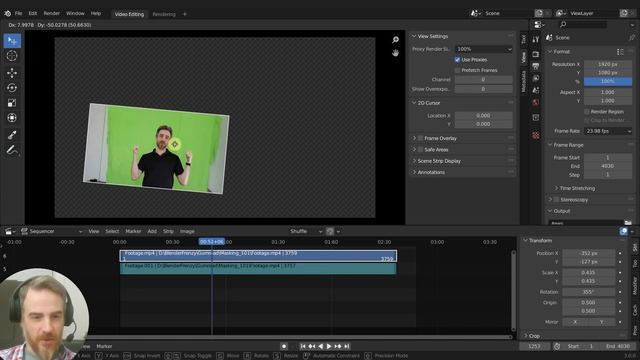Jump to the timeline start

click(303, 346)
